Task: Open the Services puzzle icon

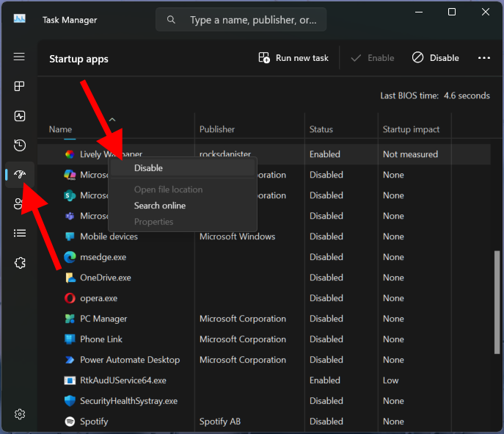Action: coord(20,263)
